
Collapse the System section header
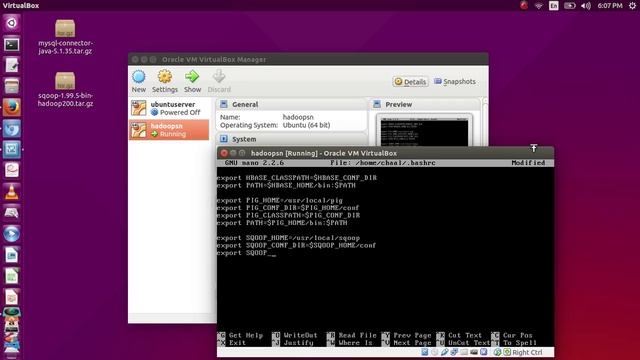pyautogui.click(x=291, y=139)
